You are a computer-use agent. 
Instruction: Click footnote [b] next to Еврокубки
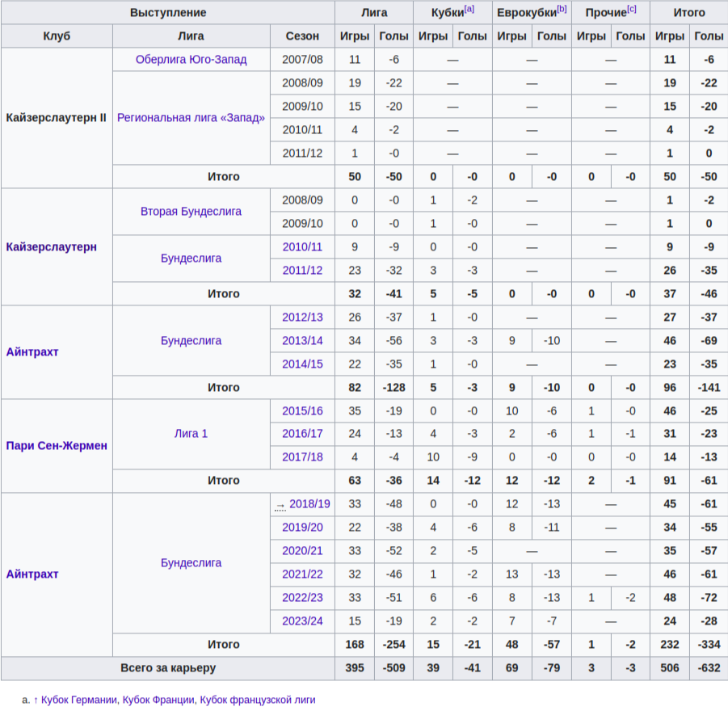pos(562,9)
